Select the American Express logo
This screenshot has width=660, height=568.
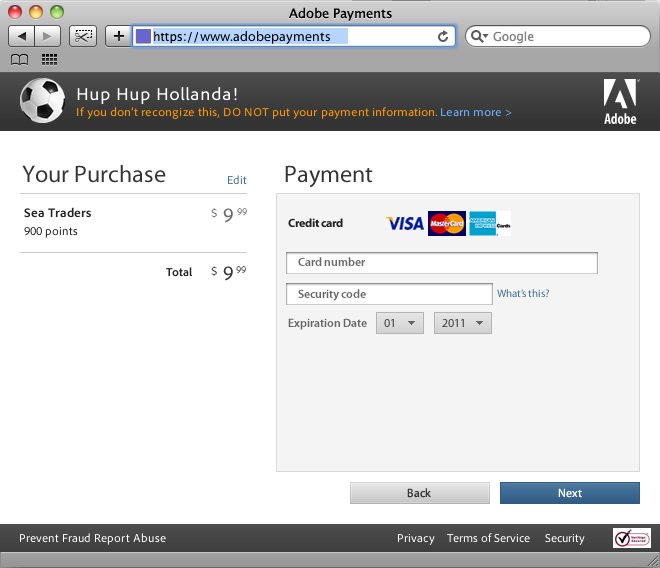[x=490, y=223]
